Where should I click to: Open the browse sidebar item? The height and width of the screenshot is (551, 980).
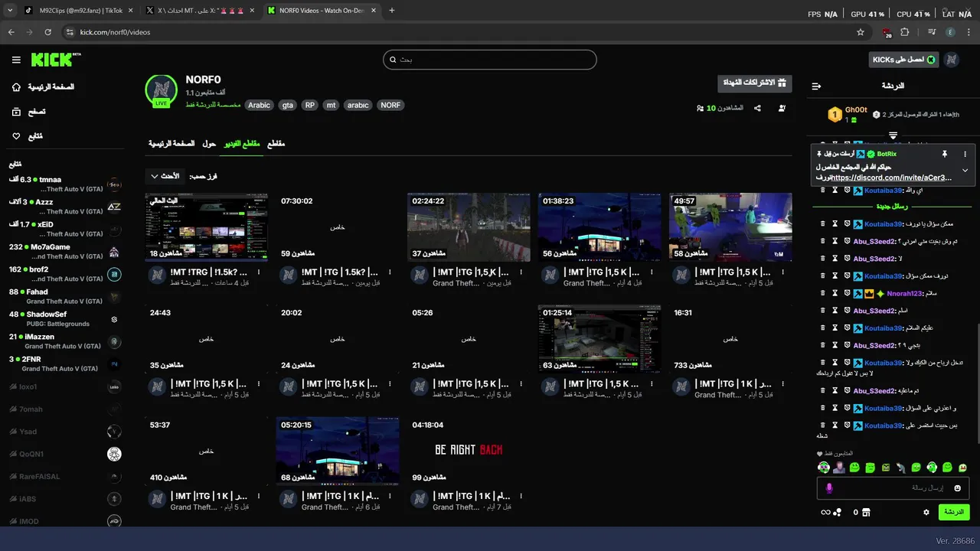28,112
